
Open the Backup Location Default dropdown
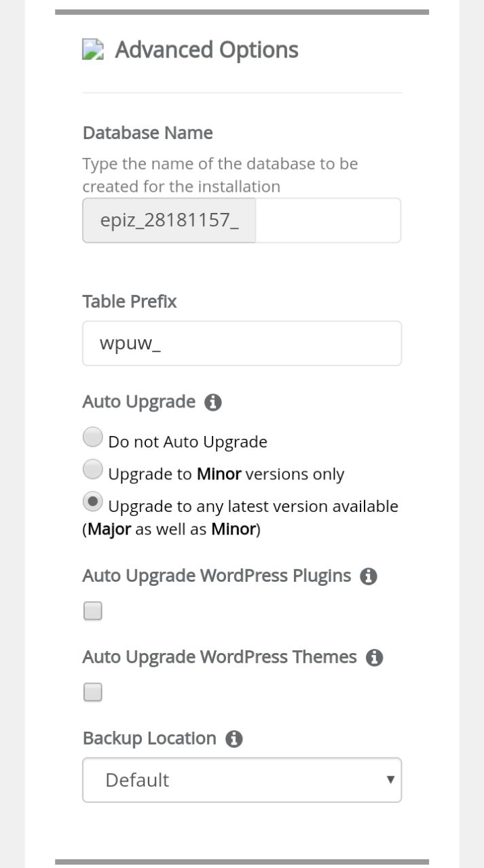(242, 780)
